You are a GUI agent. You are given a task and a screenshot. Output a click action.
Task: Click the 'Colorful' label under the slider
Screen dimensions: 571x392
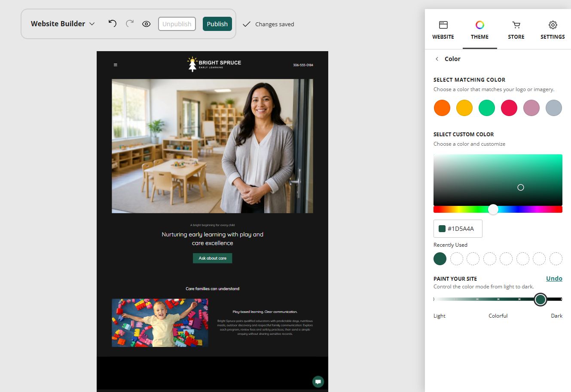[498, 316]
